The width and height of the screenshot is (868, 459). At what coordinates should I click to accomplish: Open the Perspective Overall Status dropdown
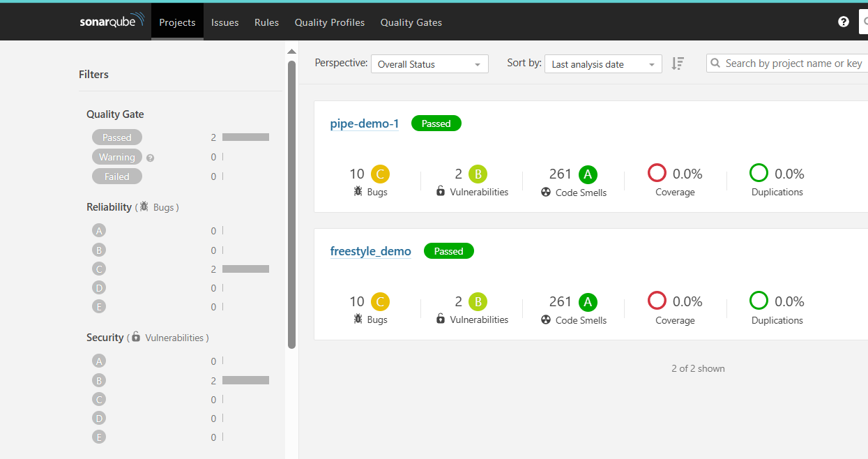click(x=429, y=64)
